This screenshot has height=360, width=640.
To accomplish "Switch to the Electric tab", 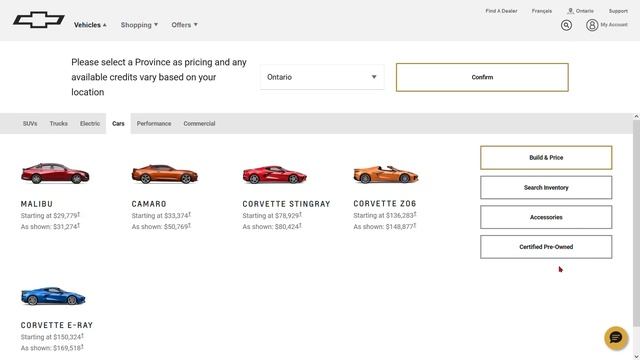I will [x=90, y=124].
